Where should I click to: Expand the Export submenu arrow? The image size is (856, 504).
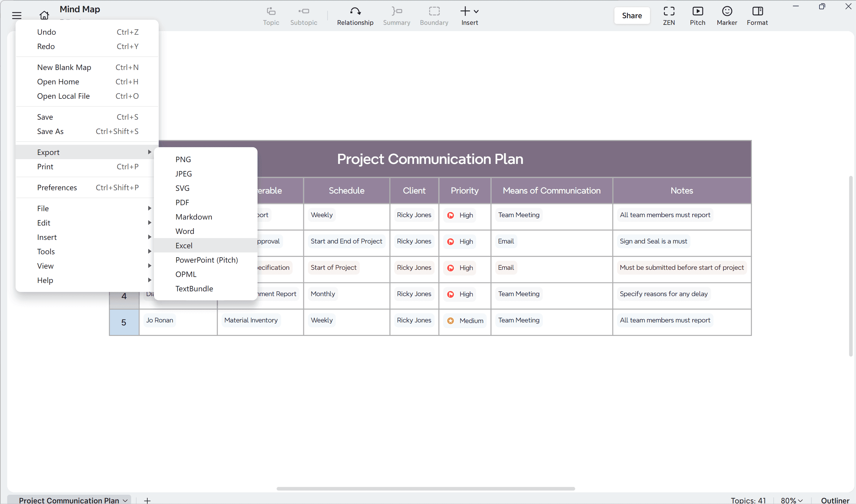[x=150, y=152]
